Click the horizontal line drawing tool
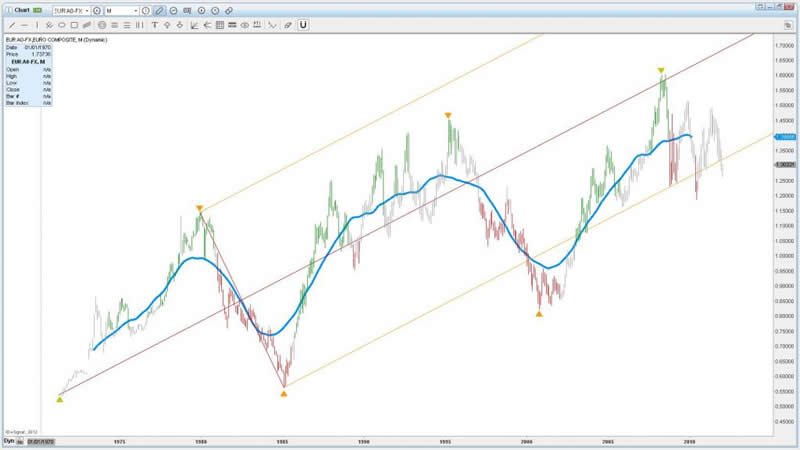 24,24
